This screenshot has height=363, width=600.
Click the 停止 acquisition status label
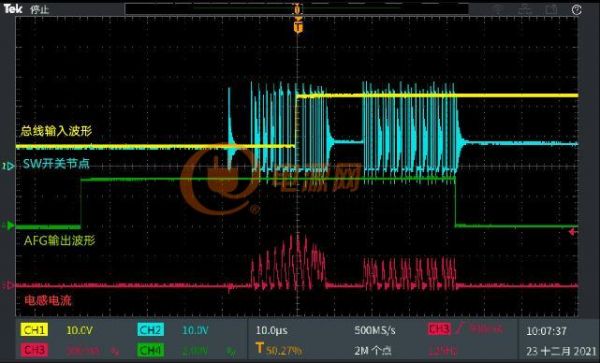39,10
